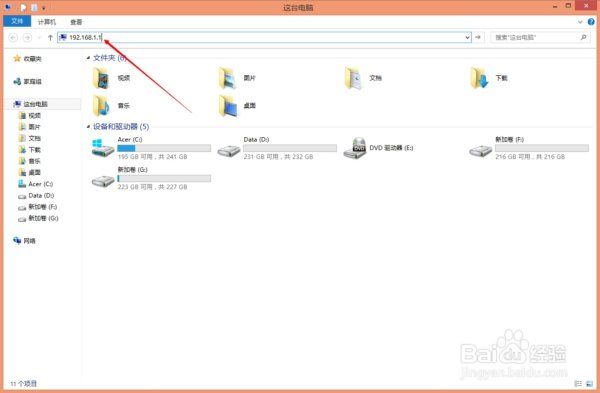The image size is (600, 393).
Task: Open the 文件 File menu
Action: [x=17, y=21]
